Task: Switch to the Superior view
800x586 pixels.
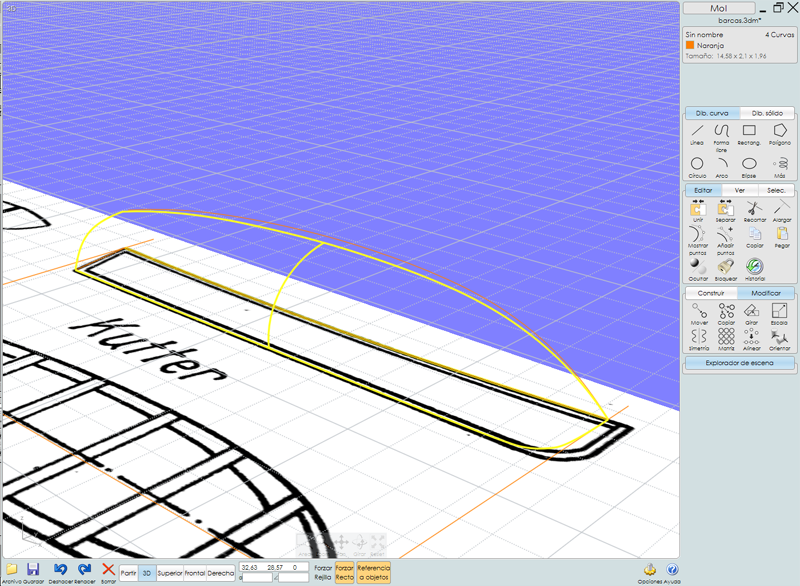Action: tap(170, 573)
